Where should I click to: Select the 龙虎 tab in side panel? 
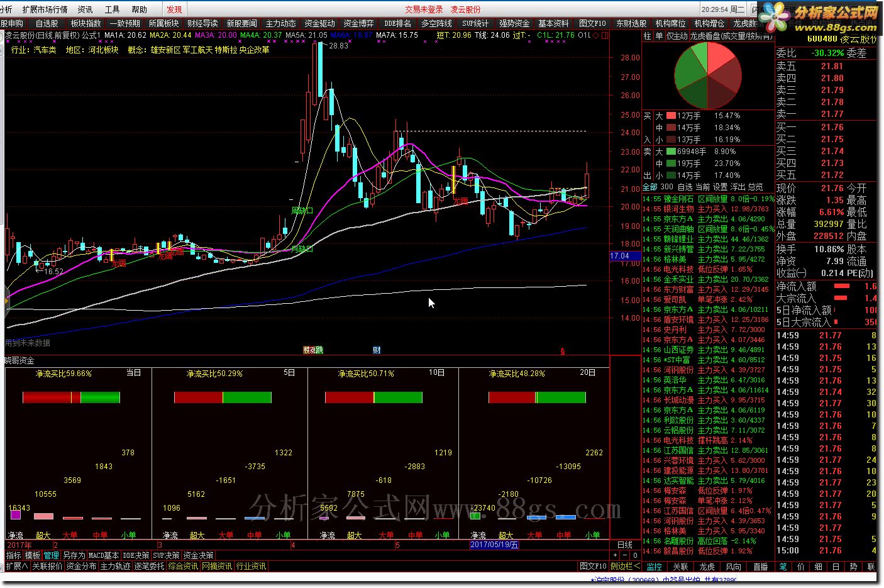pos(707,567)
